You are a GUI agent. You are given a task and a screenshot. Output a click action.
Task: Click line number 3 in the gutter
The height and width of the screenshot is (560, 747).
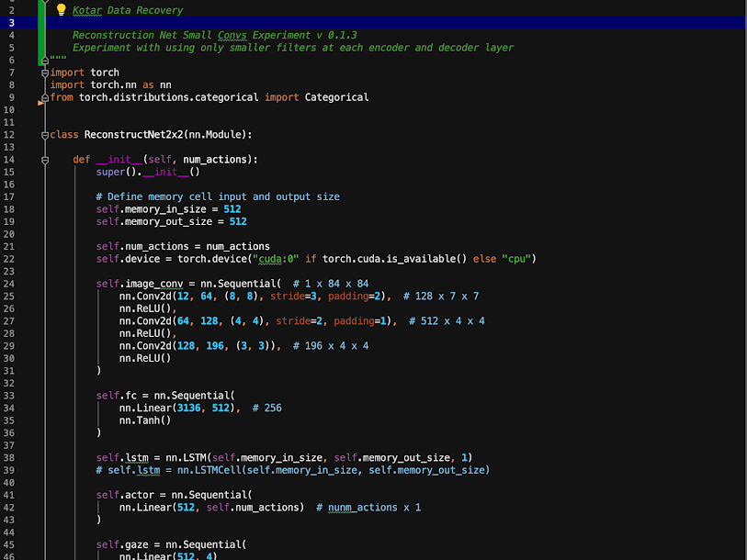pos(11,22)
